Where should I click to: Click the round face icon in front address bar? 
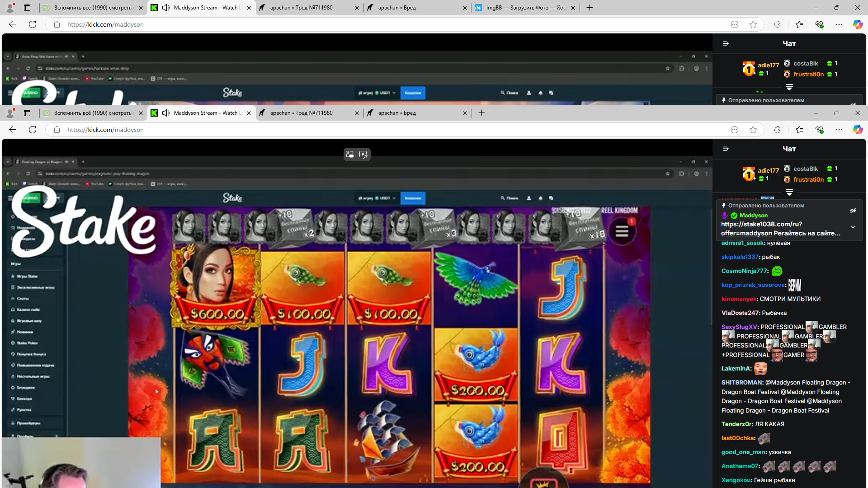click(x=735, y=130)
